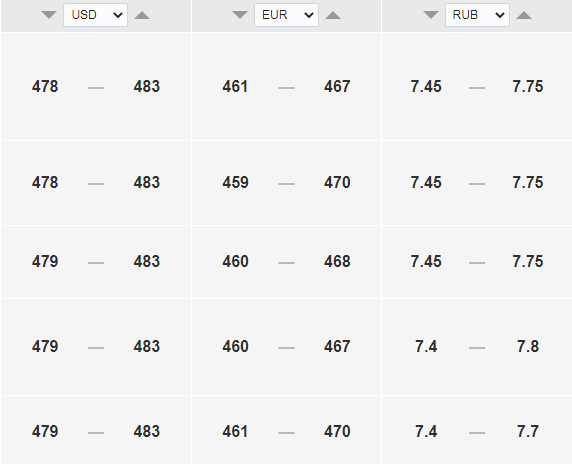
Task: Open the EUR currency dropdown
Action: click(x=286, y=15)
